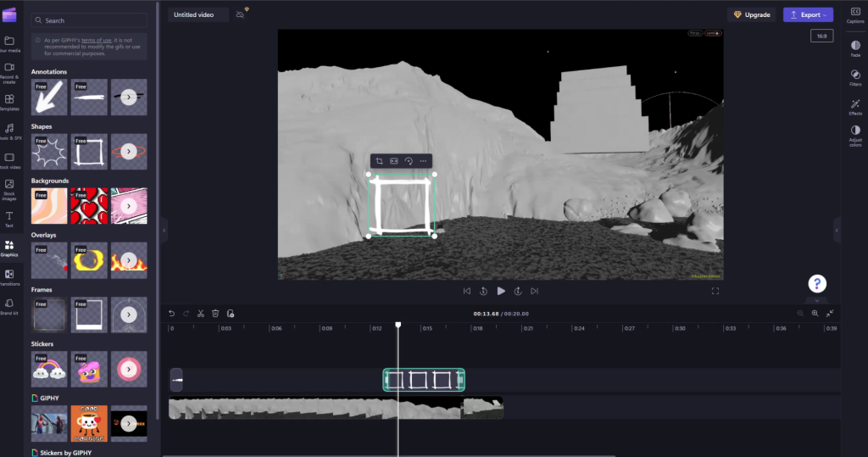Viewport: 868px width, 457px height.
Task: Click the search field in Graphics panel
Action: 89,20
